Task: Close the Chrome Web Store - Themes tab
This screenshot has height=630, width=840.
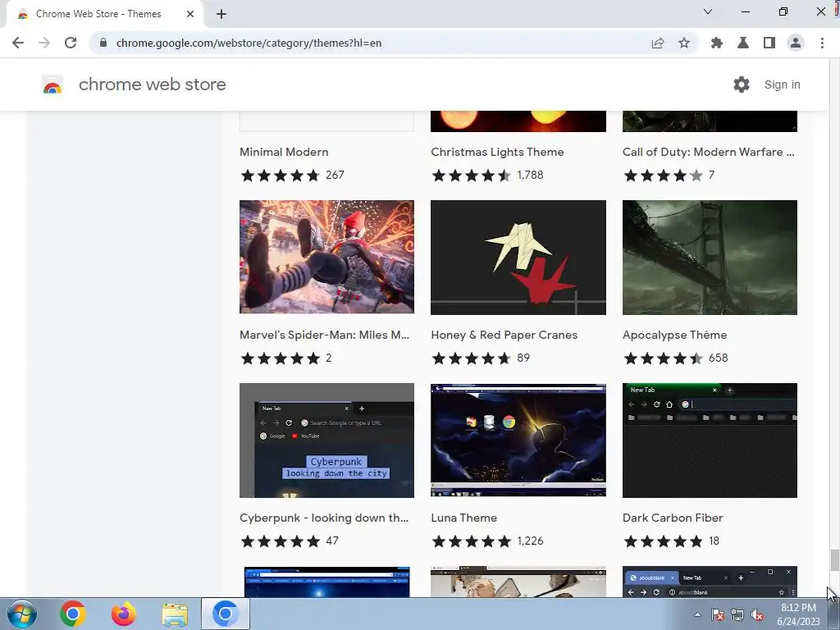Action: pyautogui.click(x=190, y=14)
